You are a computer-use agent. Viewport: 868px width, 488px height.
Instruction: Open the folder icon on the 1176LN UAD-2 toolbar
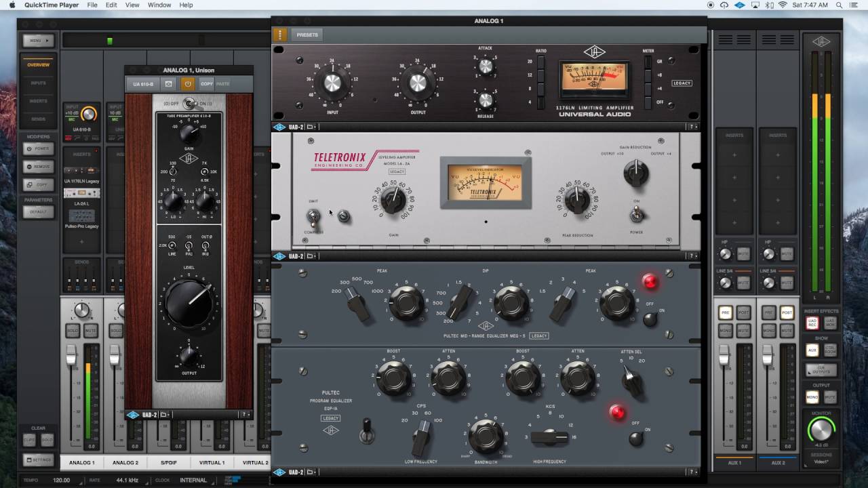(x=311, y=127)
